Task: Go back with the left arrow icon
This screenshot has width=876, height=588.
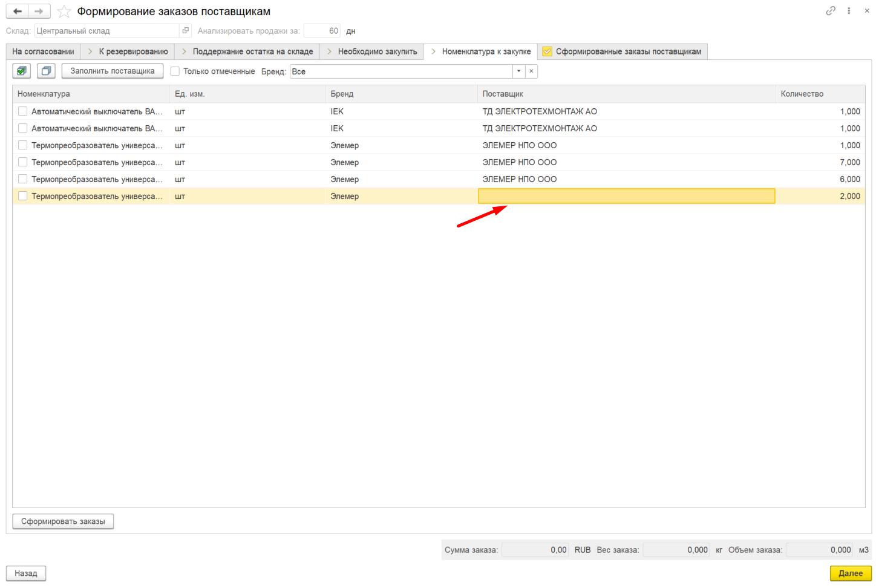Action: (18, 11)
